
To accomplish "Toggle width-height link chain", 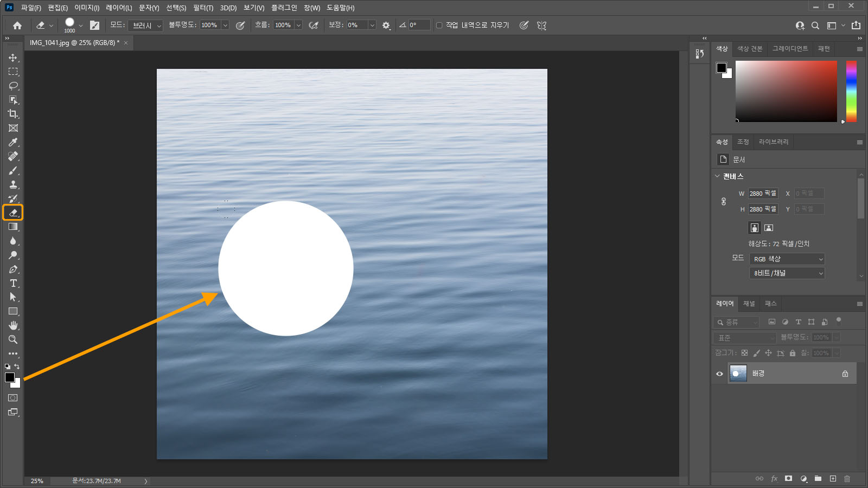I will pos(724,201).
